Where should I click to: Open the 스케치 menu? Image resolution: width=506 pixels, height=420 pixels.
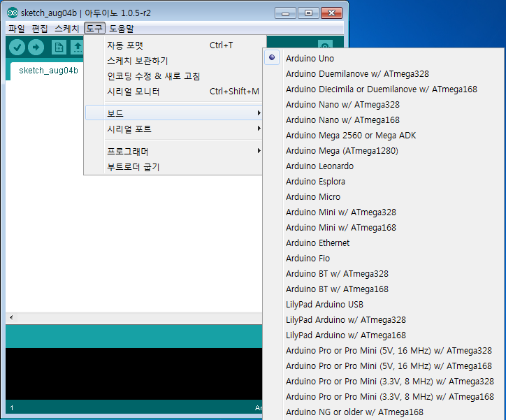[x=67, y=29]
